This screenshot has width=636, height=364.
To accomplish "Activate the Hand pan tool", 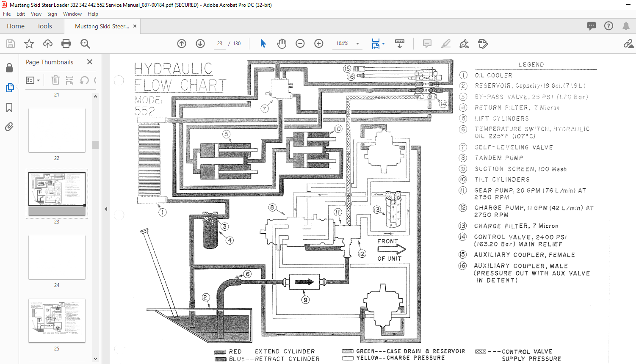I will [x=282, y=44].
